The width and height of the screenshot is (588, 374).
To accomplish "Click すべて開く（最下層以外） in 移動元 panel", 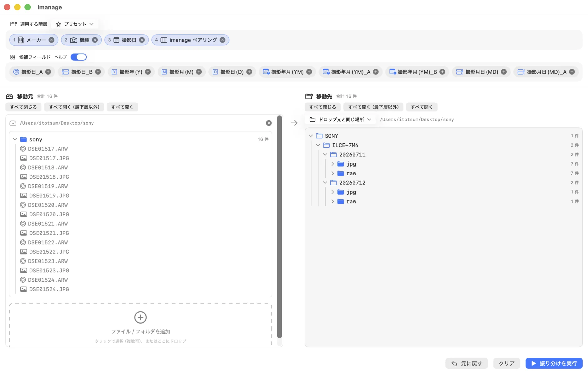I will pyautogui.click(x=74, y=107).
